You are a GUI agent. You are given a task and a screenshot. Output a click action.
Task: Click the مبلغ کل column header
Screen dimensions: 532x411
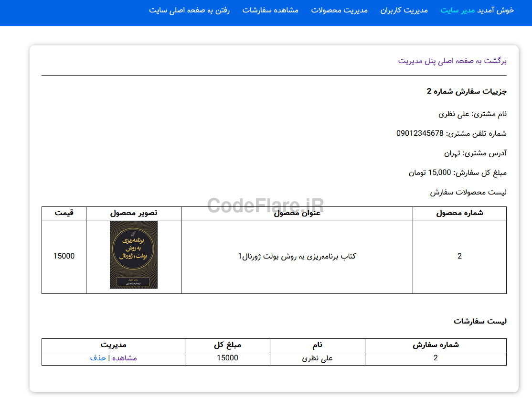click(227, 345)
